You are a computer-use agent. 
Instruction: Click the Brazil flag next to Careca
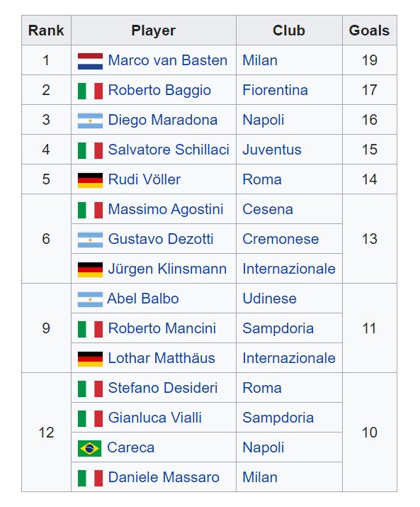coord(89,448)
